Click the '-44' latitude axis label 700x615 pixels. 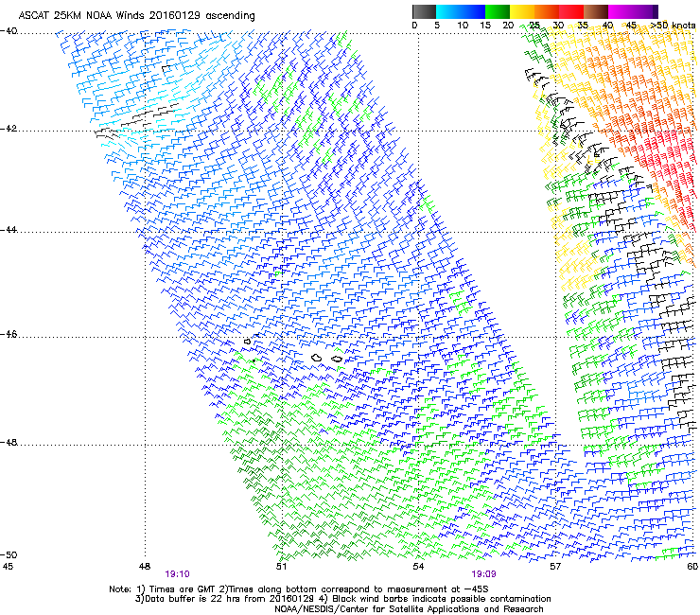9,230
